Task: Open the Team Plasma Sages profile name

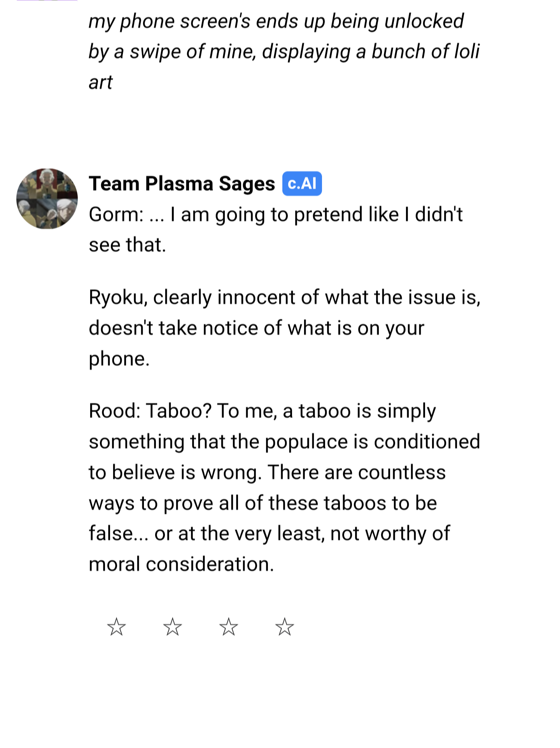Action: [182, 184]
